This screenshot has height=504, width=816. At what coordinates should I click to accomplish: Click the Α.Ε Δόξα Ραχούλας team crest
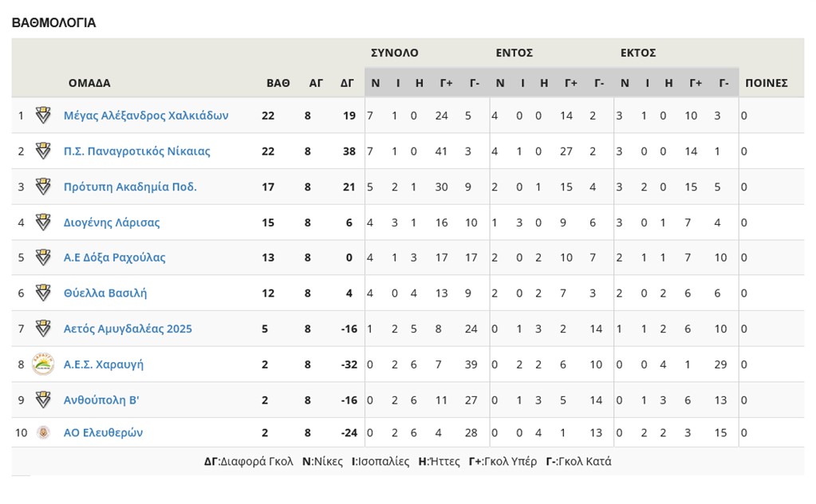(x=43, y=258)
